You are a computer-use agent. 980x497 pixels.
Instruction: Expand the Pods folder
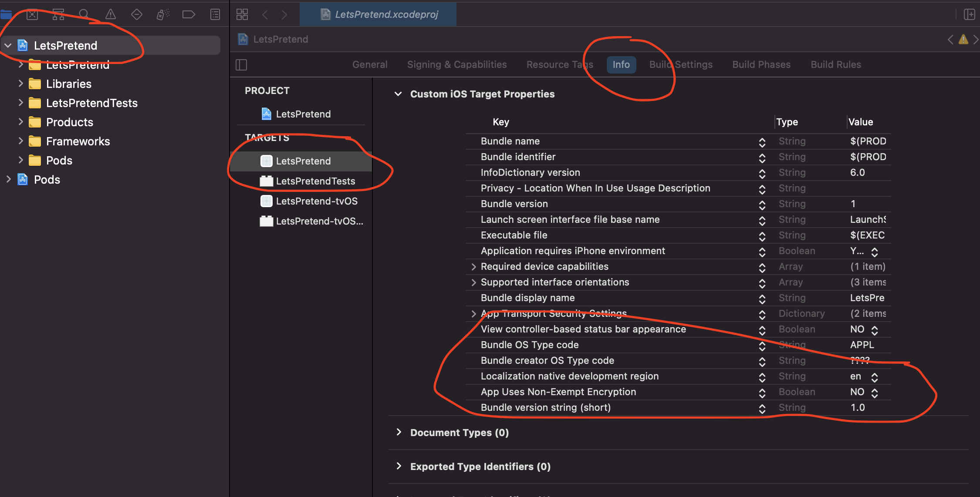(20, 160)
